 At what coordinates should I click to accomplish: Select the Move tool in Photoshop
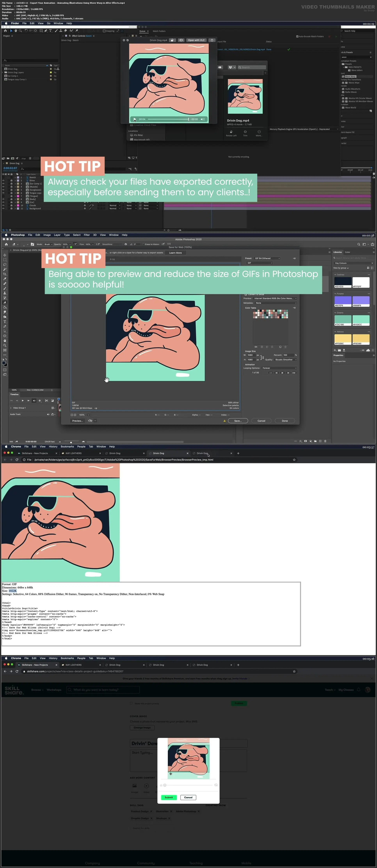coord(5,255)
